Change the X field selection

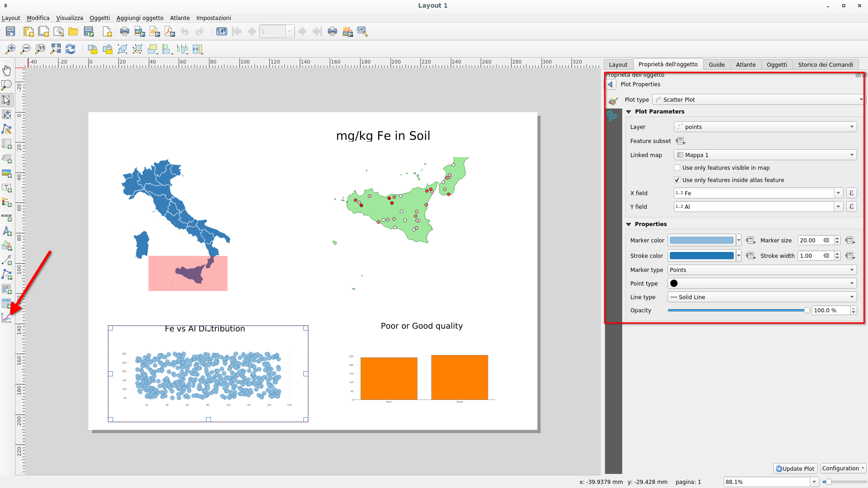(x=839, y=193)
